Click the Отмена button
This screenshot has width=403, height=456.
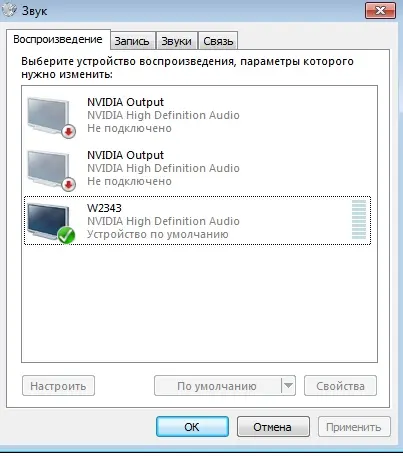(x=273, y=427)
